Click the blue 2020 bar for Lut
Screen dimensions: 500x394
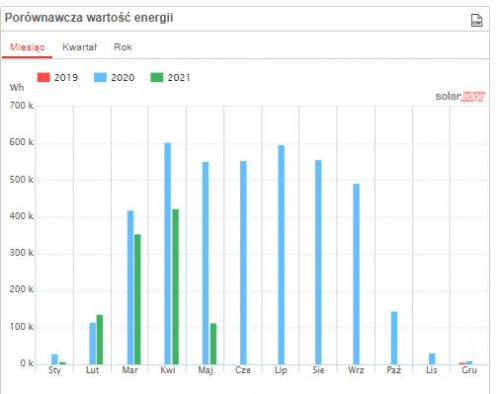coord(92,343)
